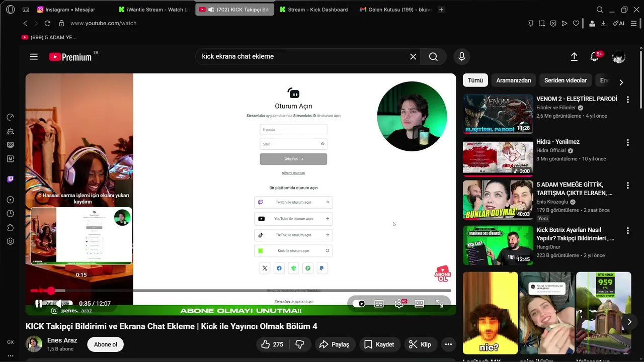Clear the YouTube search box
The width and height of the screenshot is (644, 362).
(413, 57)
